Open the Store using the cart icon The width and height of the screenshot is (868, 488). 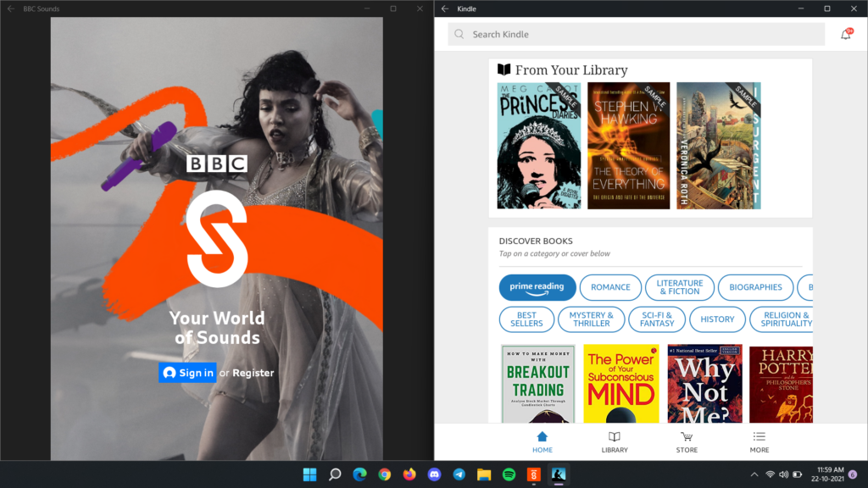click(687, 439)
